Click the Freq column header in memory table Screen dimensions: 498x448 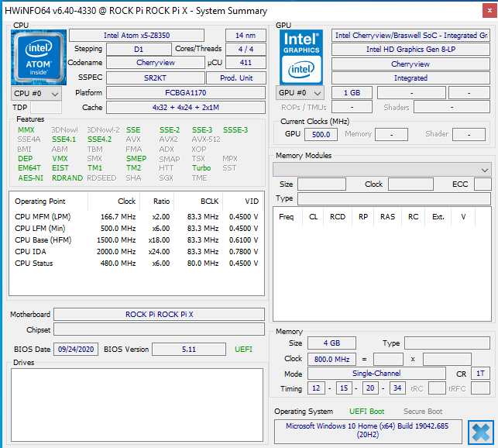(x=286, y=217)
